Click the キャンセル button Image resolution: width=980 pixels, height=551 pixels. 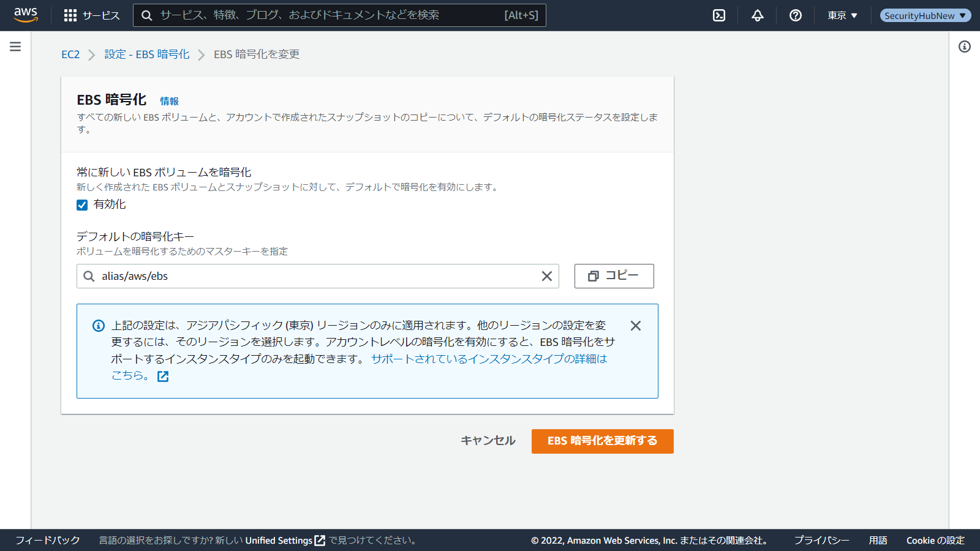(x=488, y=441)
